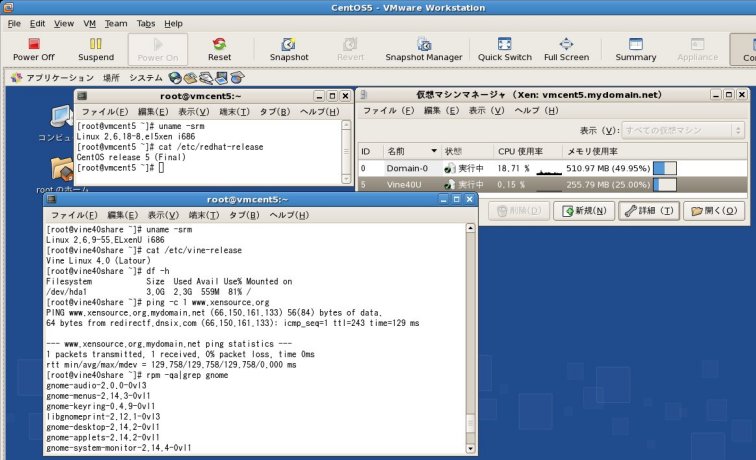This screenshot has width=756, height=460.
Task: Open the VMware File menu
Action: click(x=14, y=24)
